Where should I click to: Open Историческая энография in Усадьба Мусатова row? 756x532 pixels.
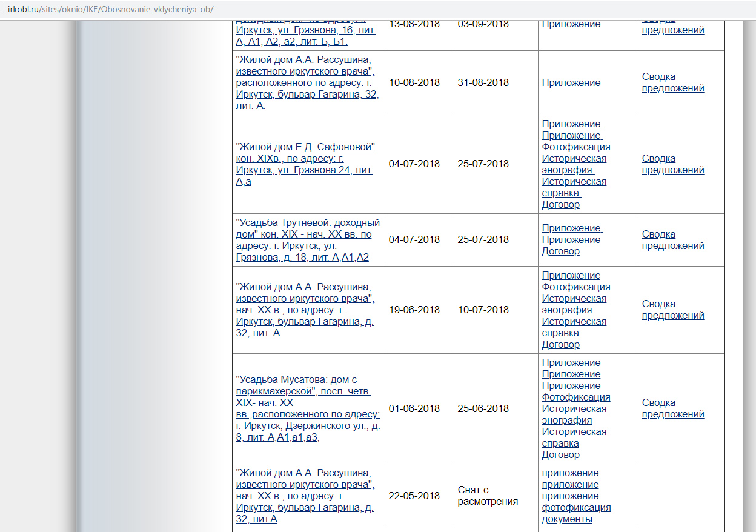tap(574, 414)
